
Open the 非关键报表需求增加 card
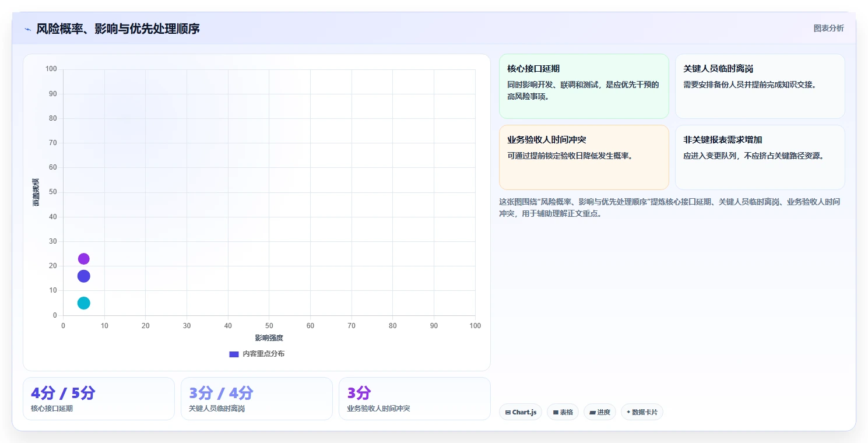760,157
